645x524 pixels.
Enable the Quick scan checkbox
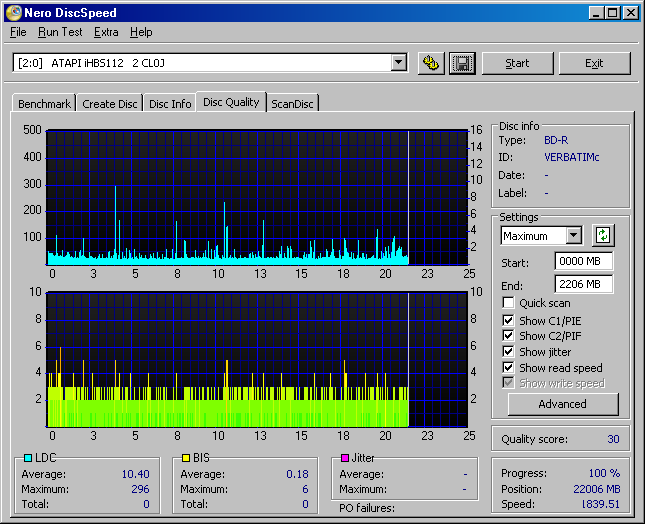point(508,303)
